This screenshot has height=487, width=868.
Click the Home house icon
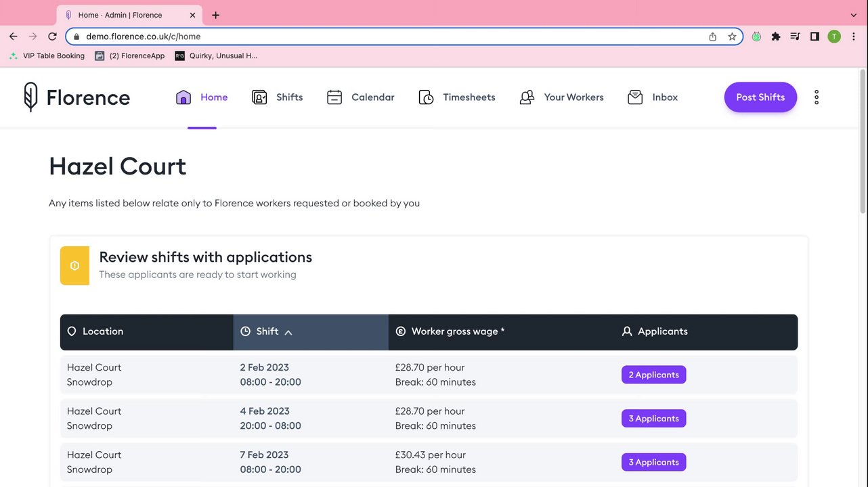tap(183, 97)
